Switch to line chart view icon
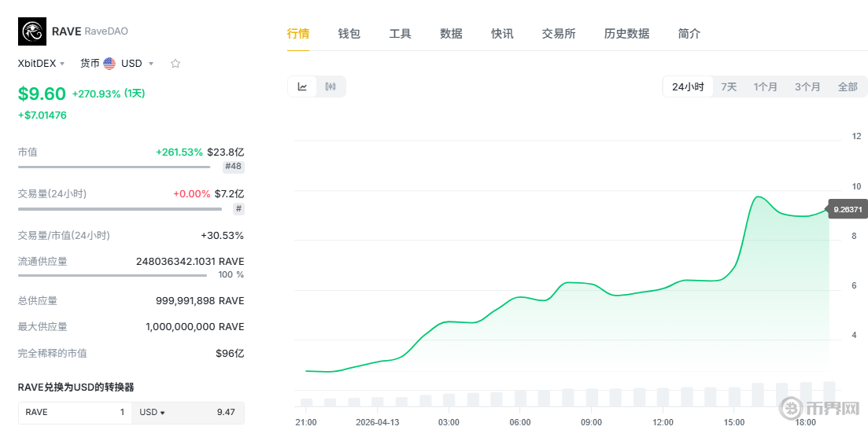Viewport: 868px width, 430px height. pyautogui.click(x=302, y=86)
